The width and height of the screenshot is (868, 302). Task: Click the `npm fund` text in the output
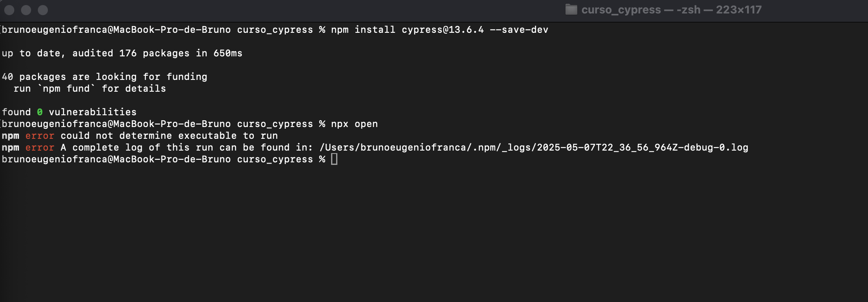tap(66, 89)
